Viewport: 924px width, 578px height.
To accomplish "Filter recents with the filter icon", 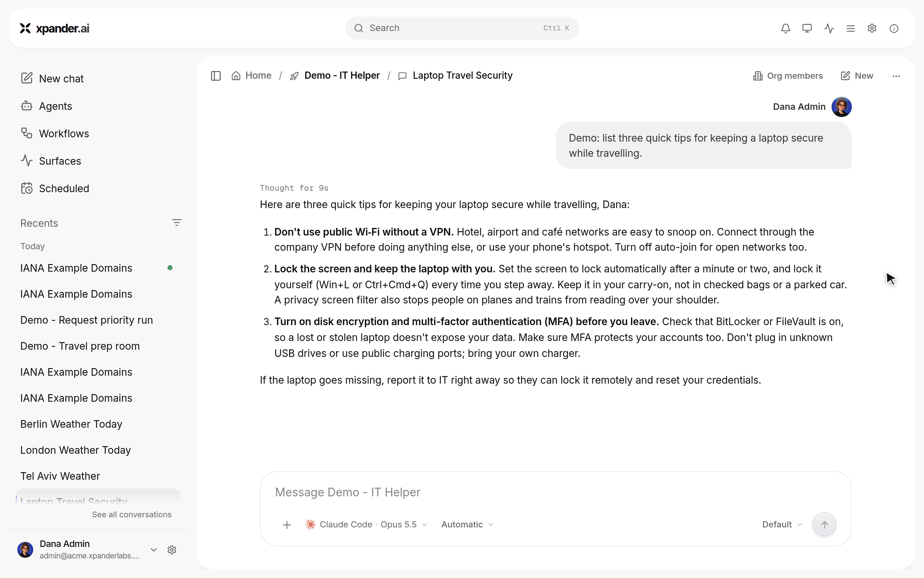I will coord(176,223).
